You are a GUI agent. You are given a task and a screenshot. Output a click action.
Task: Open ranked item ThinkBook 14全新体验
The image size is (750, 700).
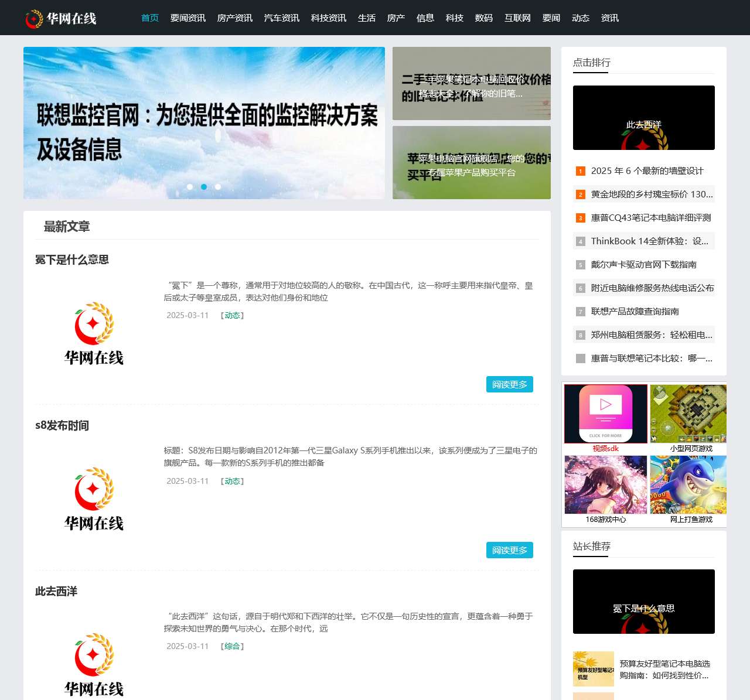(650, 241)
